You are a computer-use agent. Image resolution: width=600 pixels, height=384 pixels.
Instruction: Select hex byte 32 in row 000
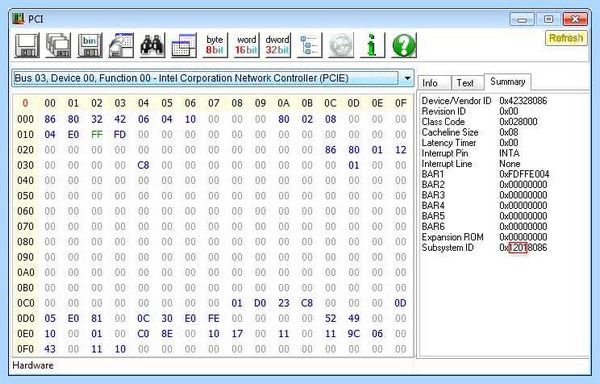(97, 119)
